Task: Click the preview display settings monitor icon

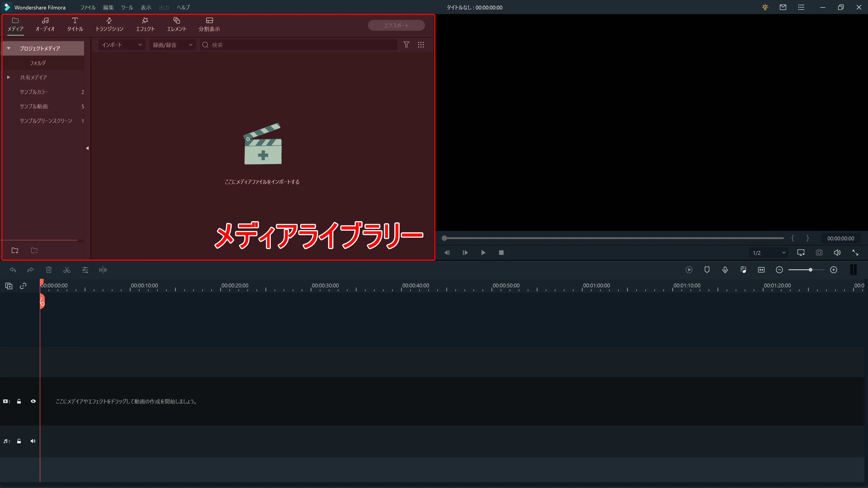Action: click(801, 253)
